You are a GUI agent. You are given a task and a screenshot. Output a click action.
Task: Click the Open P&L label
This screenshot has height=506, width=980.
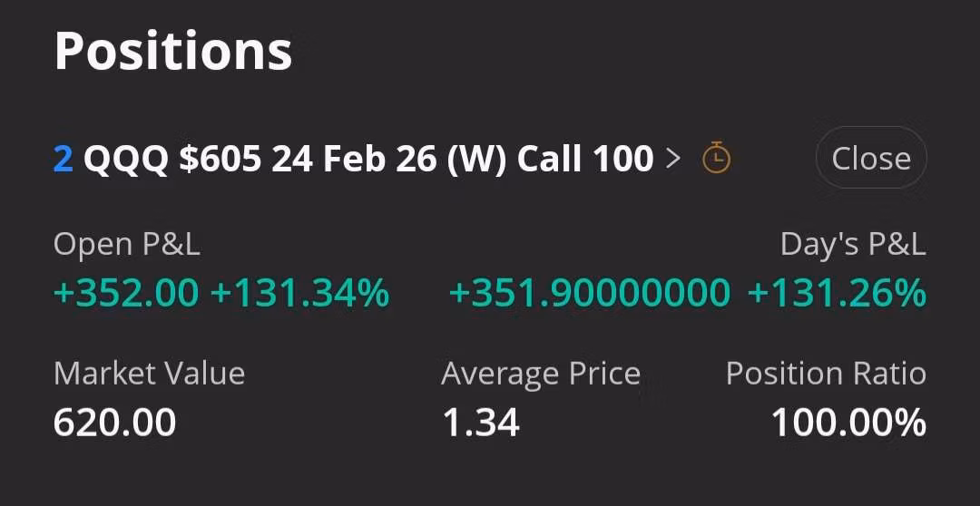pyautogui.click(x=127, y=244)
